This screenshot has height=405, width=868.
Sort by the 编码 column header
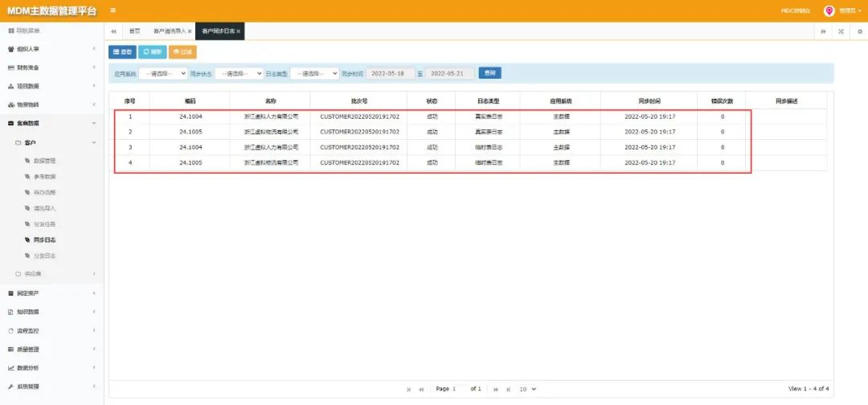coord(190,100)
